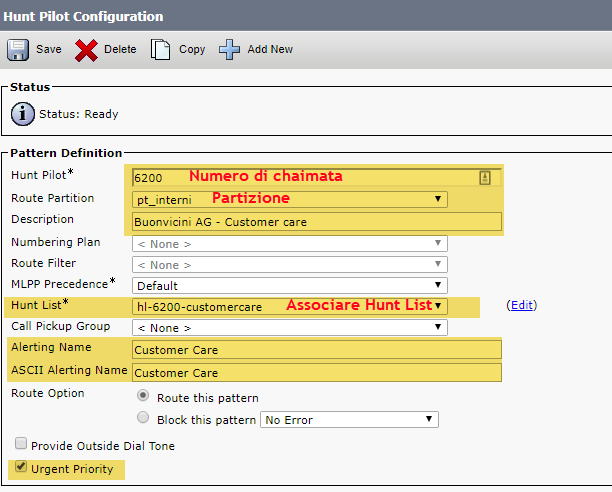This screenshot has height=492, width=612.
Task: Click the small icon inside Hunt Pilot field
Action: (x=485, y=178)
